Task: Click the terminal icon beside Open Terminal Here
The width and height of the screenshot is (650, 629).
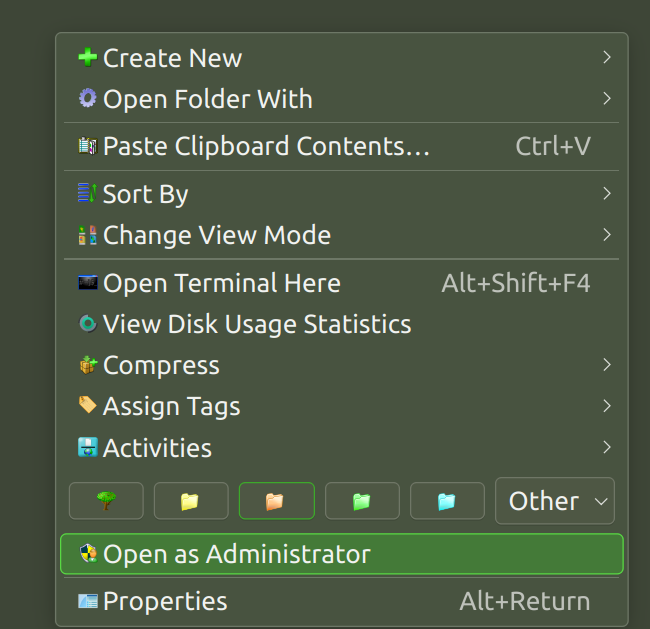Action: (87, 283)
